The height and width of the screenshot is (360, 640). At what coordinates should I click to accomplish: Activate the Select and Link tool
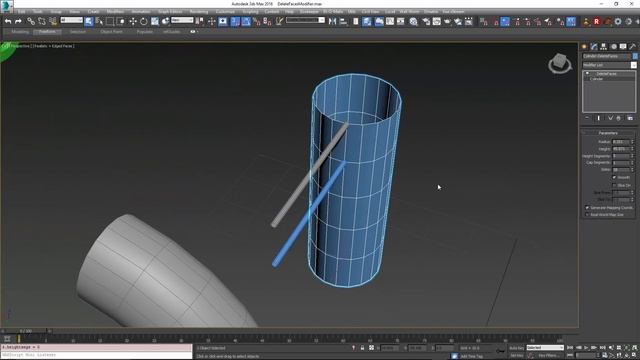[x=31, y=21]
